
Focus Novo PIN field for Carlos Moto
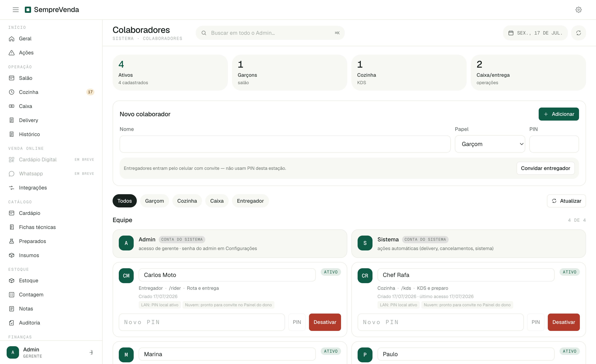[202, 322]
